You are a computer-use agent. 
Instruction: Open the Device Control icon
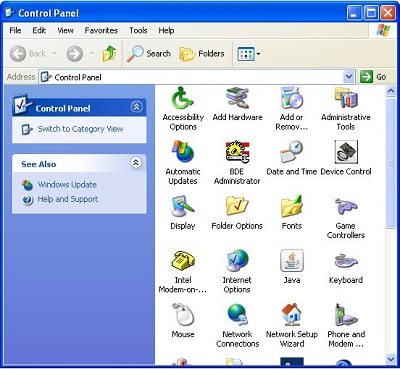tap(346, 152)
